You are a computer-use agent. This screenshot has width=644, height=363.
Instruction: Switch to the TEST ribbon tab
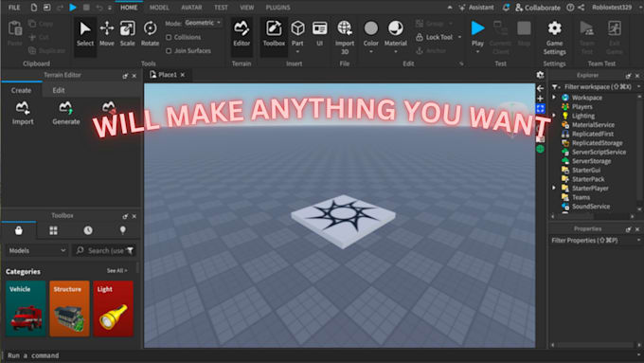coord(221,8)
